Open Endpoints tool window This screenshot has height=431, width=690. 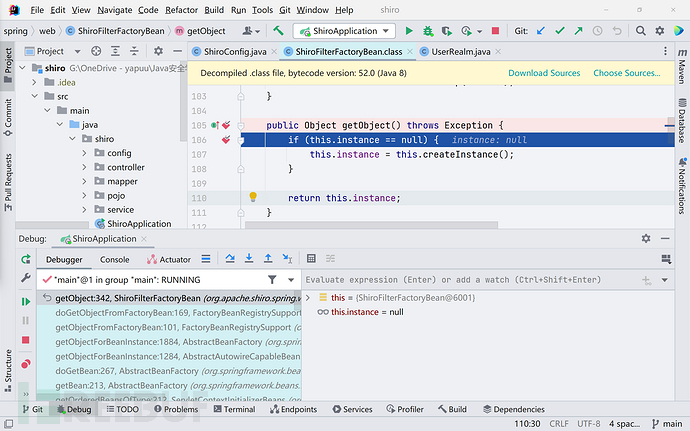294,409
